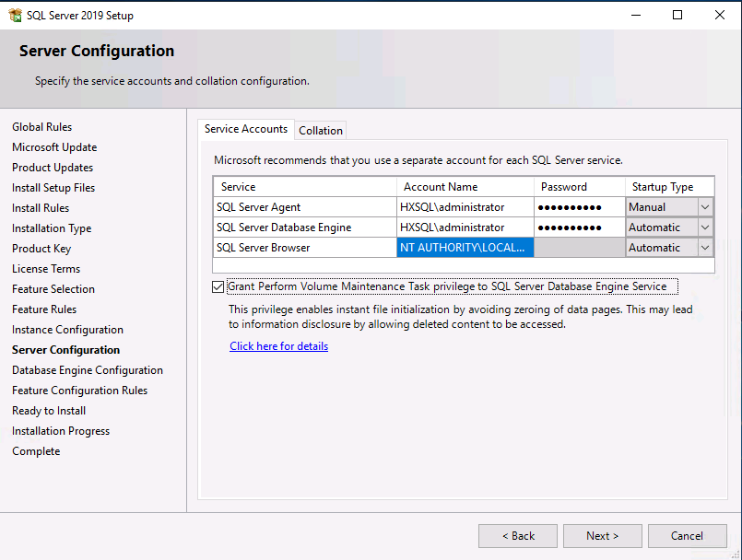Open SQL Server Agent startup type dropdown
Screen dimensions: 742x560
click(x=705, y=207)
